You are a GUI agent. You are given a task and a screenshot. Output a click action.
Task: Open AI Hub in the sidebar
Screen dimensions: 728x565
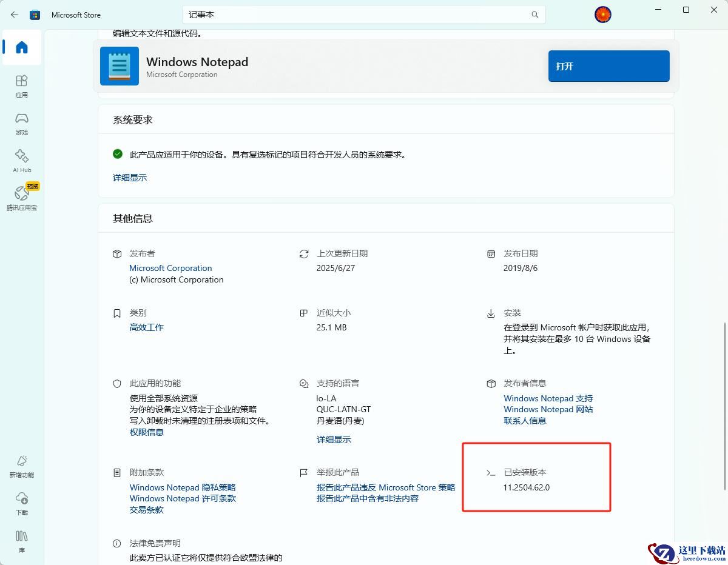coord(22,161)
